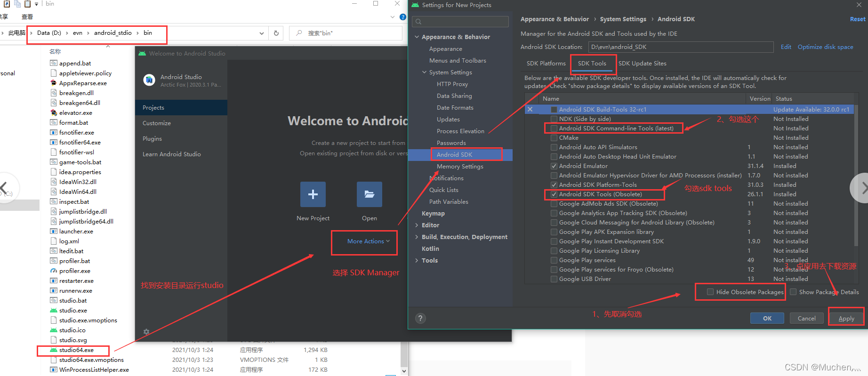Click the Explorer bin search box
The height and width of the screenshot is (376, 868).
[x=346, y=33]
